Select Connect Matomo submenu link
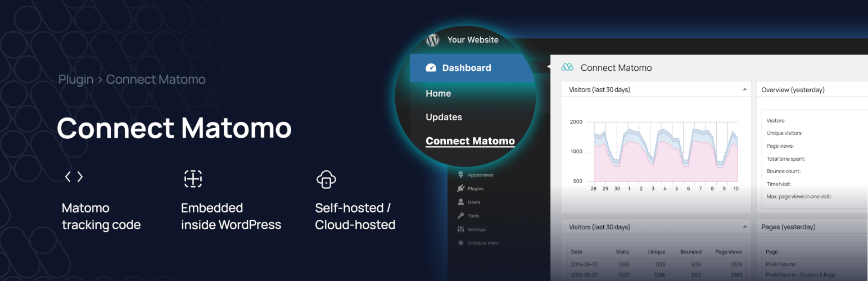Image resolution: width=868 pixels, height=281 pixels. pyautogui.click(x=470, y=140)
